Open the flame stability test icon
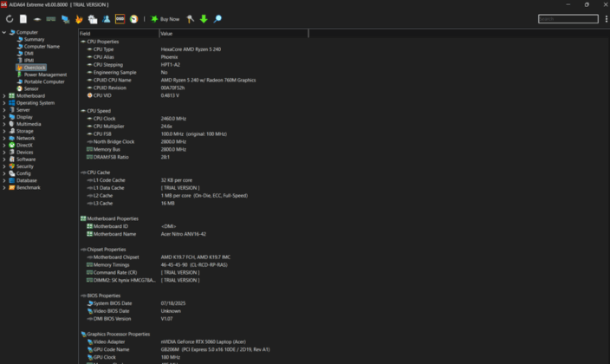Image resolution: width=610 pixels, height=364 pixels. (79, 19)
